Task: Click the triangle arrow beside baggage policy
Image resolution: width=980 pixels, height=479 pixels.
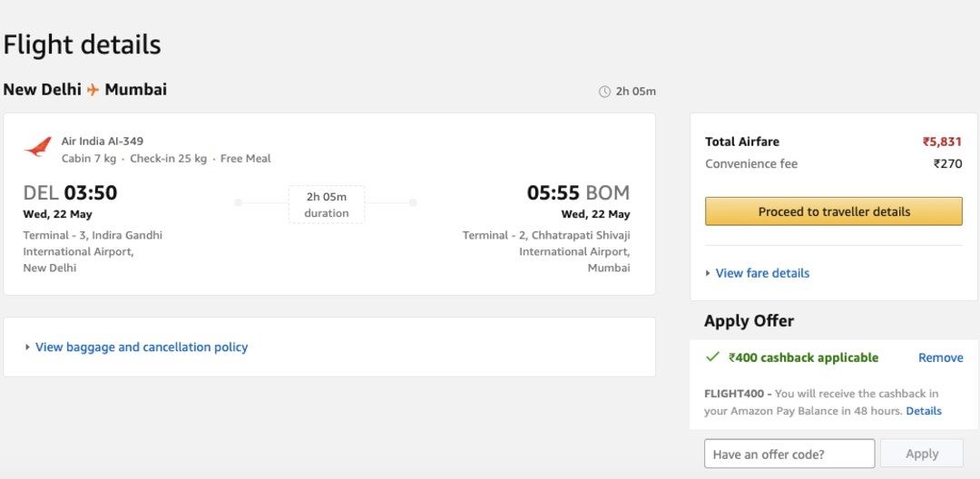Action: point(27,347)
